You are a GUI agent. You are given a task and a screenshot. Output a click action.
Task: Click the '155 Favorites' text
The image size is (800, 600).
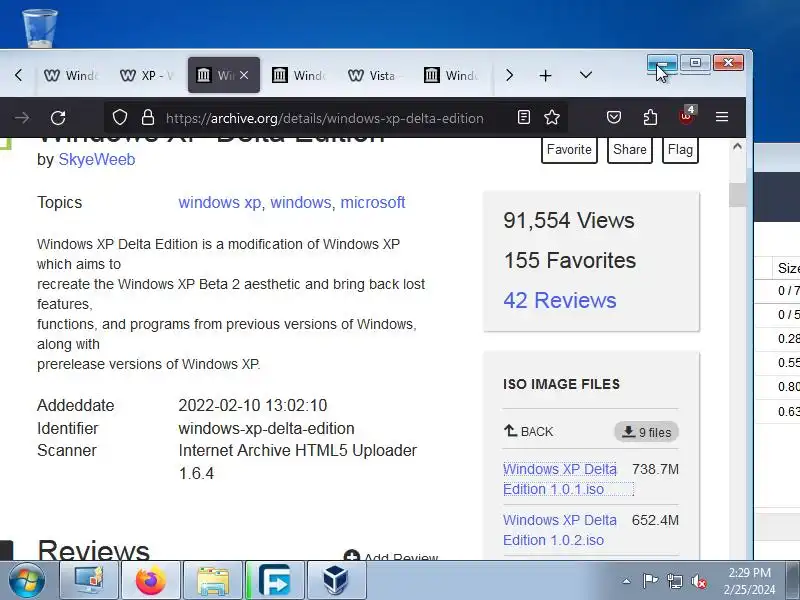570,261
